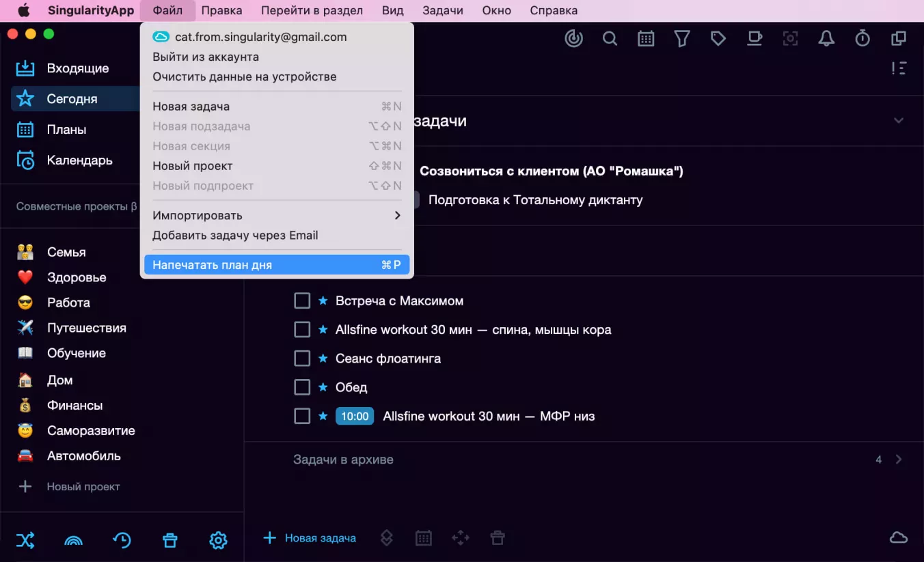The image size is (924, 562).
Task: Mark Сеанс флоатинга as done
Action: pos(302,358)
